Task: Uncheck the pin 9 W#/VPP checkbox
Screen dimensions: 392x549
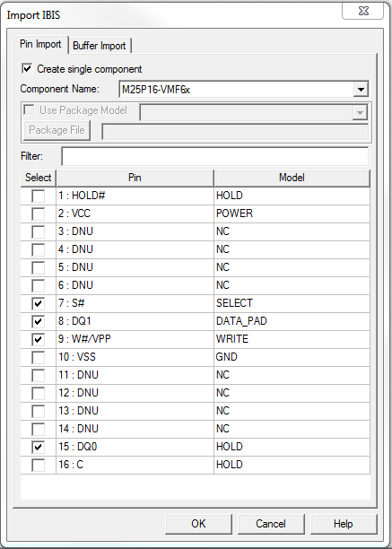Action: 39,339
